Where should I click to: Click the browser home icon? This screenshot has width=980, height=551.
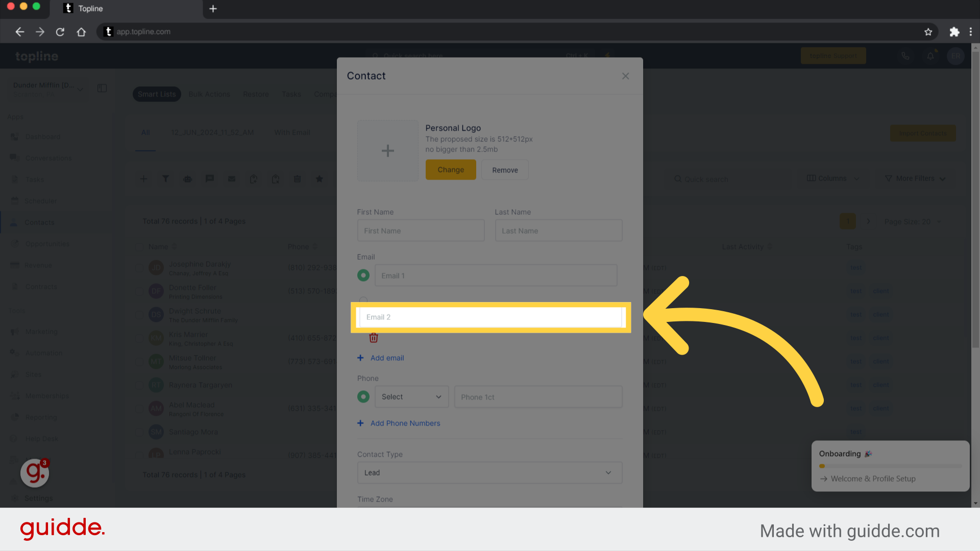(x=81, y=32)
